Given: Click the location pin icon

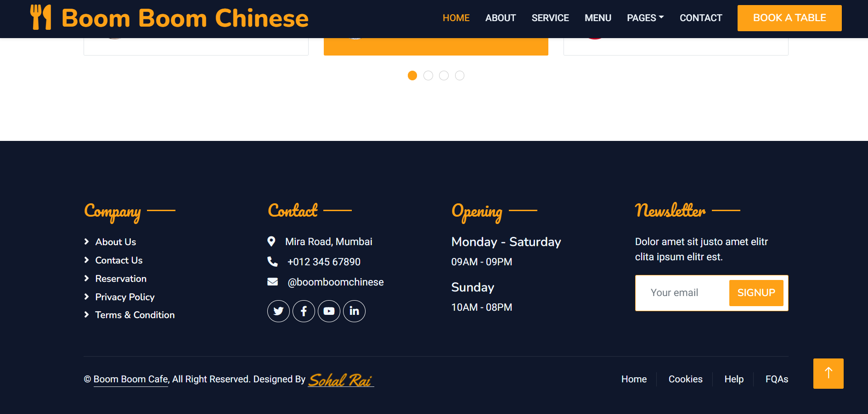Looking at the screenshot, I should click(x=271, y=241).
